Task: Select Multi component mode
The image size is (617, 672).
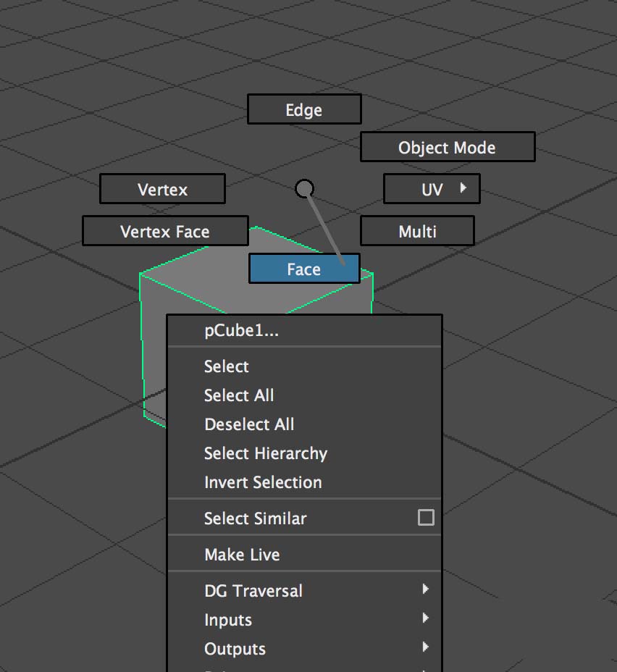Action: [417, 231]
